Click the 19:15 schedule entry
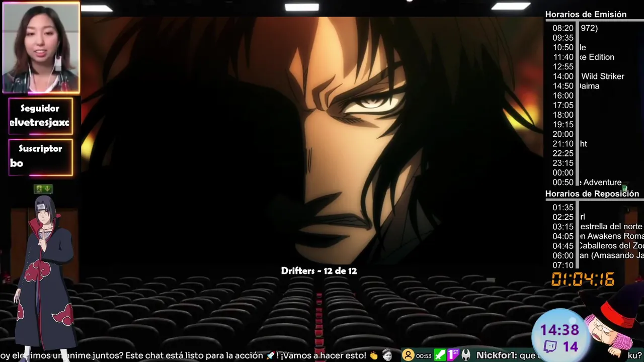The image size is (644, 362). 563,124
